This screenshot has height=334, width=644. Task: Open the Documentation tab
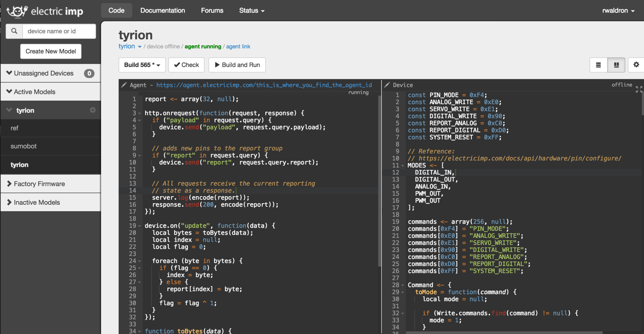click(163, 11)
